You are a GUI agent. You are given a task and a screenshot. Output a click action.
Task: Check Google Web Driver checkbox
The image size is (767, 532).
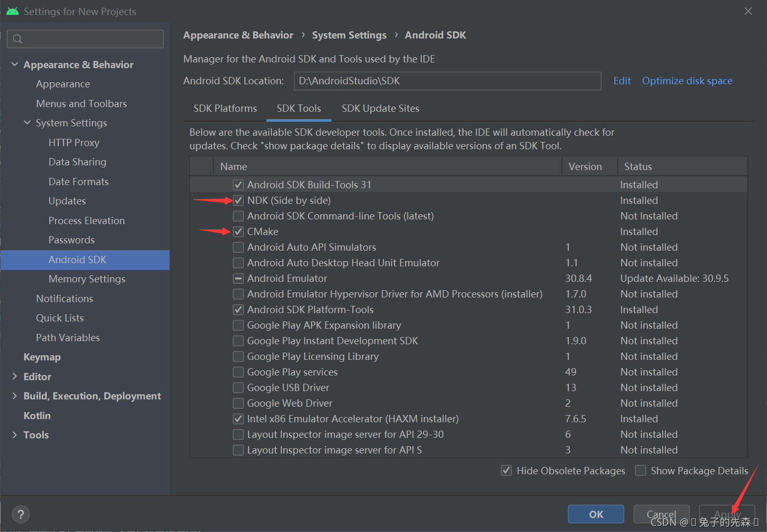pyautogui.click(x=238, y=403)
